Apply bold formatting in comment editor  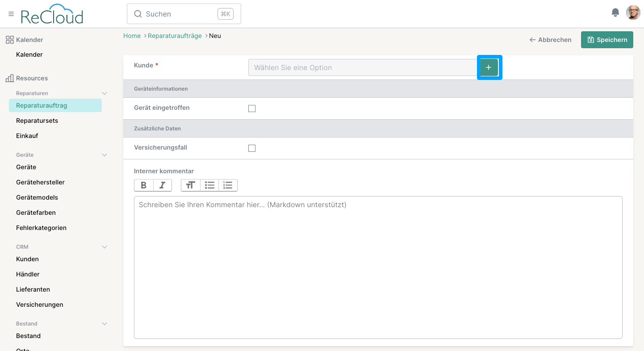click(x=144, y=185)
